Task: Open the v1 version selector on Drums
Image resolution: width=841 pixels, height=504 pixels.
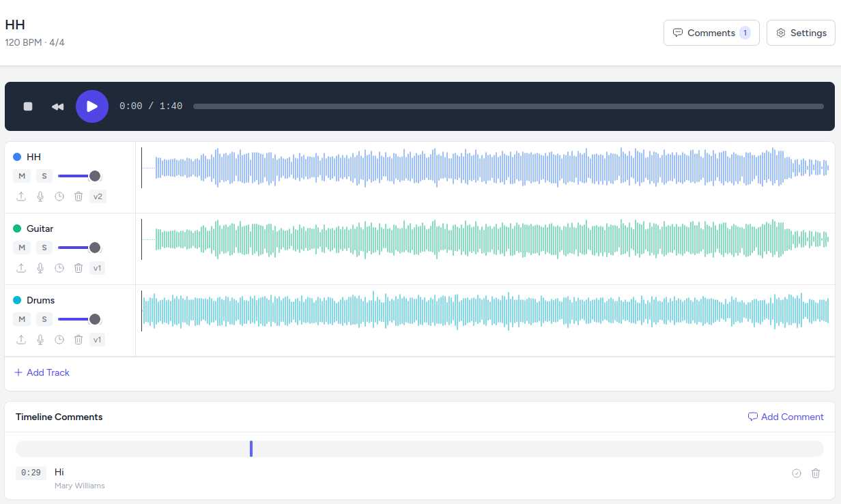Action: coord(97,339)
